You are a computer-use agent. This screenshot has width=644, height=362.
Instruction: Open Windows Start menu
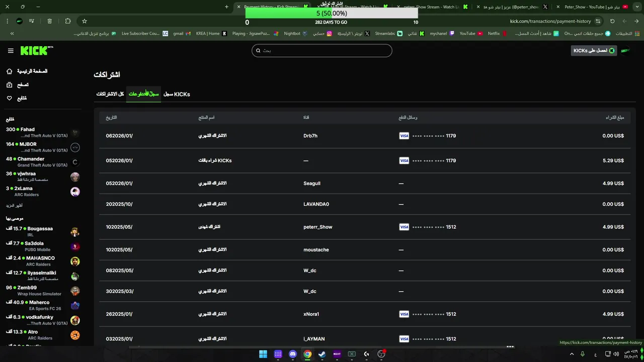pyautogui.click(x=263, y=354)
